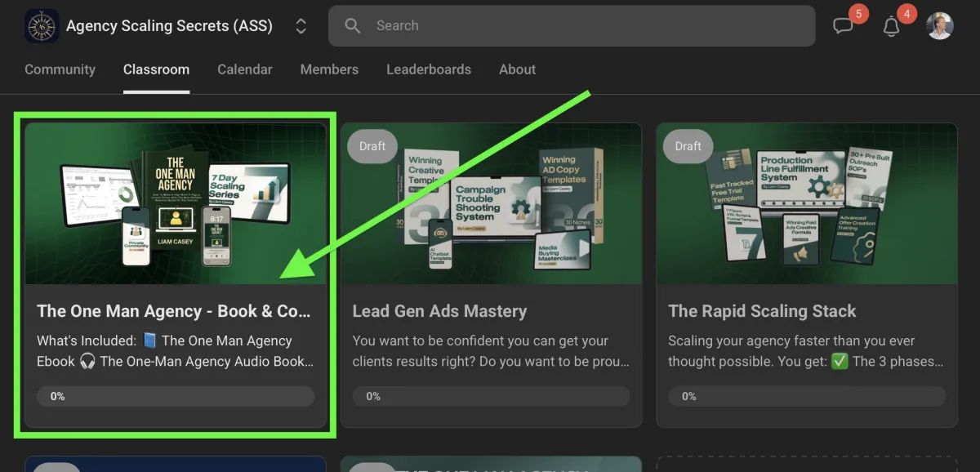
Task: Click the Draft badge on Lead Gen Ads Mastery
Action: (x=372, y=146)
